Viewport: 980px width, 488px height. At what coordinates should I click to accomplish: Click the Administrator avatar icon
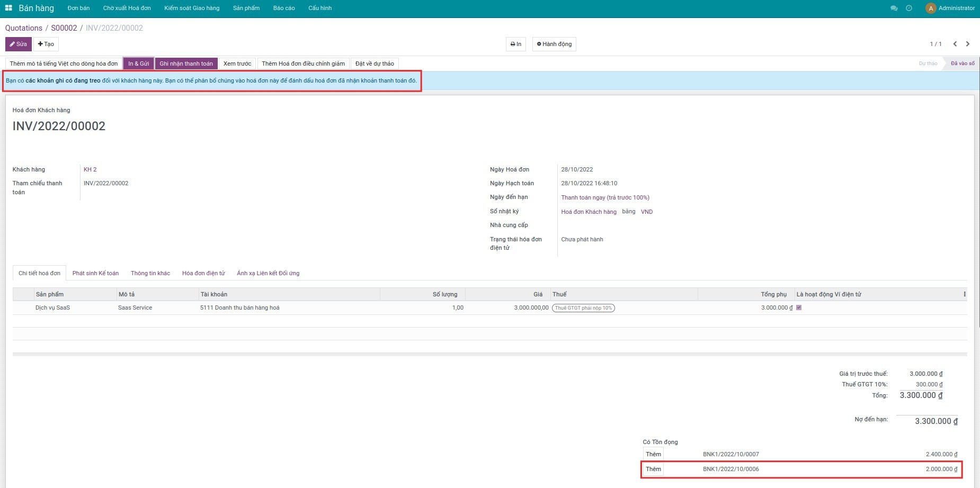pyautogui.click(x=931, y=8)
